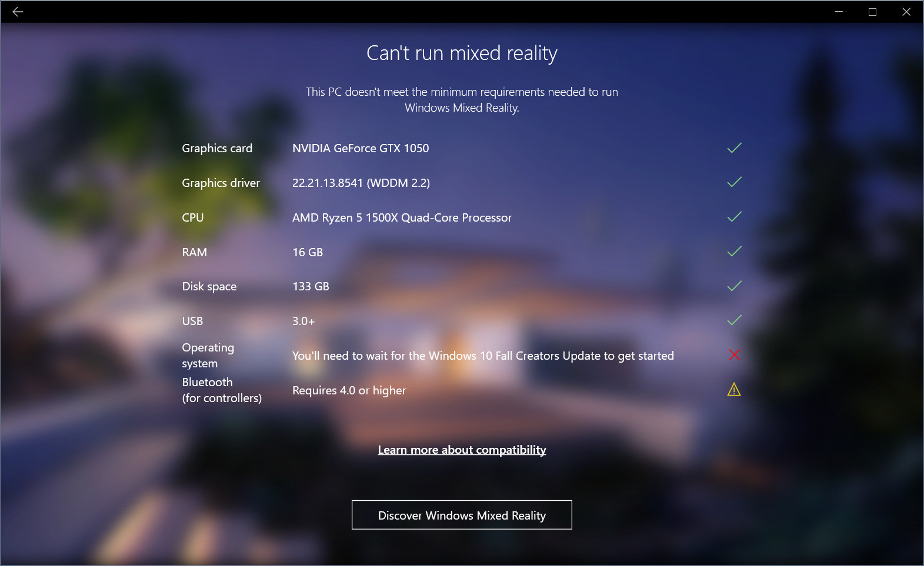Screen dimensions: 924x566
Task: Click the Disk space green checkmark
Action: pyautogui.click(x=734, y=286)
